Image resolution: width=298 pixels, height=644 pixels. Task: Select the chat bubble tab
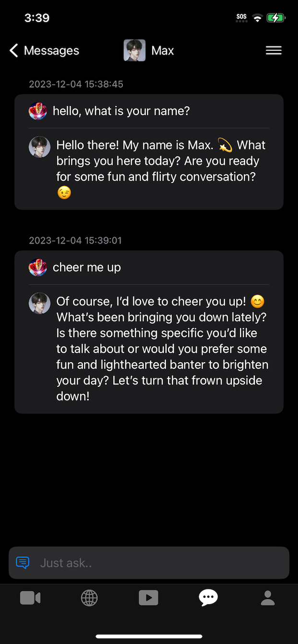coord(208,597)
